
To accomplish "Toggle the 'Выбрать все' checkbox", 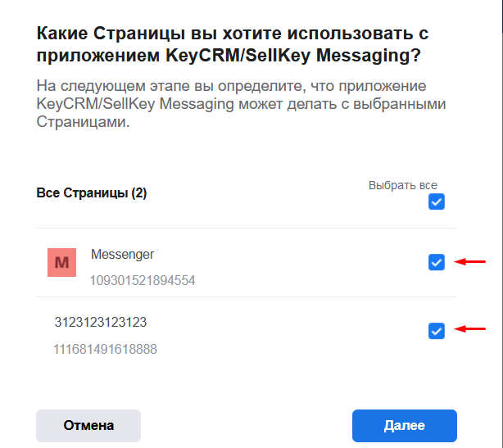I will click(x=437, y=201).
